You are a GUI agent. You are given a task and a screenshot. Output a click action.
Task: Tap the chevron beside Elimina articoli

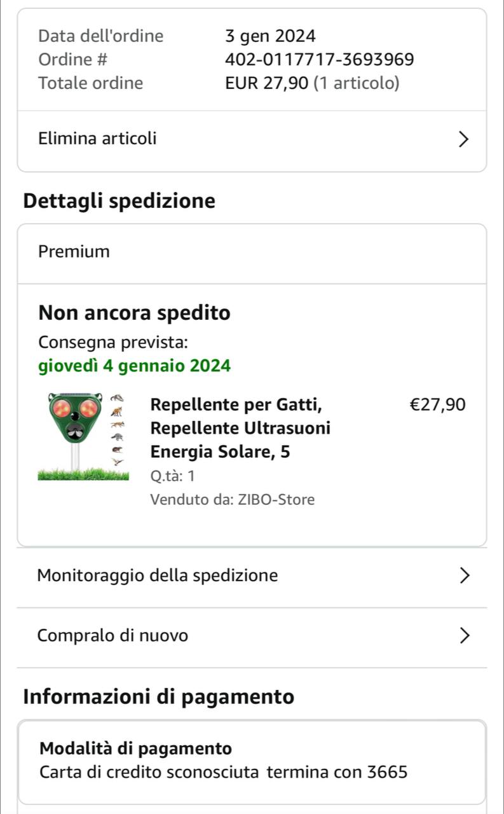464,139
